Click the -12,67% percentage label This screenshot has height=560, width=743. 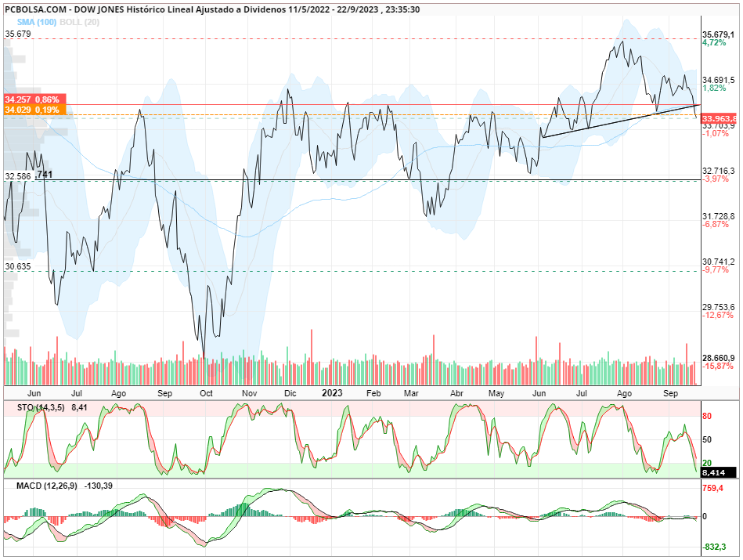717,315
